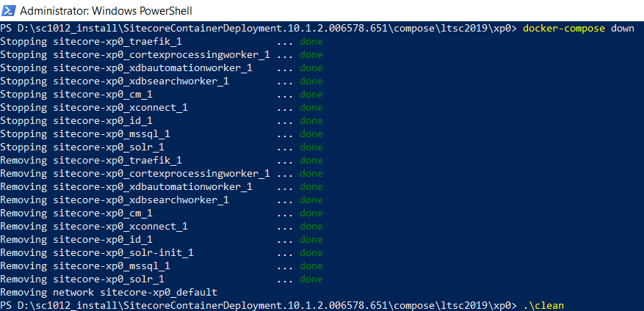Viewport: 644px width, 311px height.
Task: Click the PowerShell icon in title bar
Action: pyautogui.click(x=10, y=9)
